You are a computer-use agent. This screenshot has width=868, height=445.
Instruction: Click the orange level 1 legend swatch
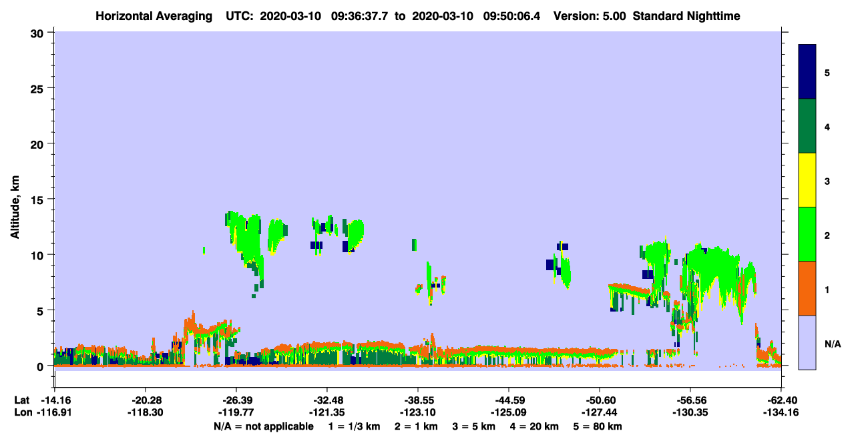coord(807,288)
